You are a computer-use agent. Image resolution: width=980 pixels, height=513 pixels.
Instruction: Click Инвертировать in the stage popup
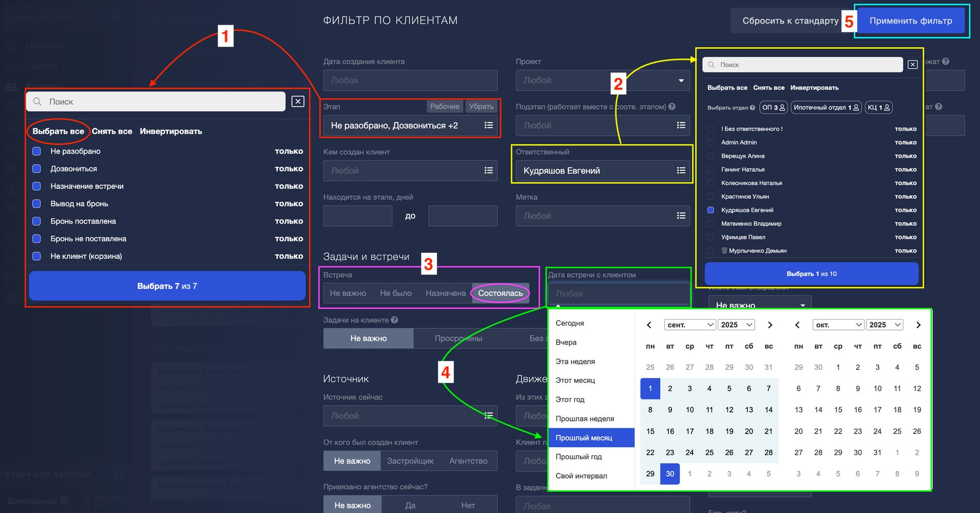pyautogui.click(x=171, y=131)
